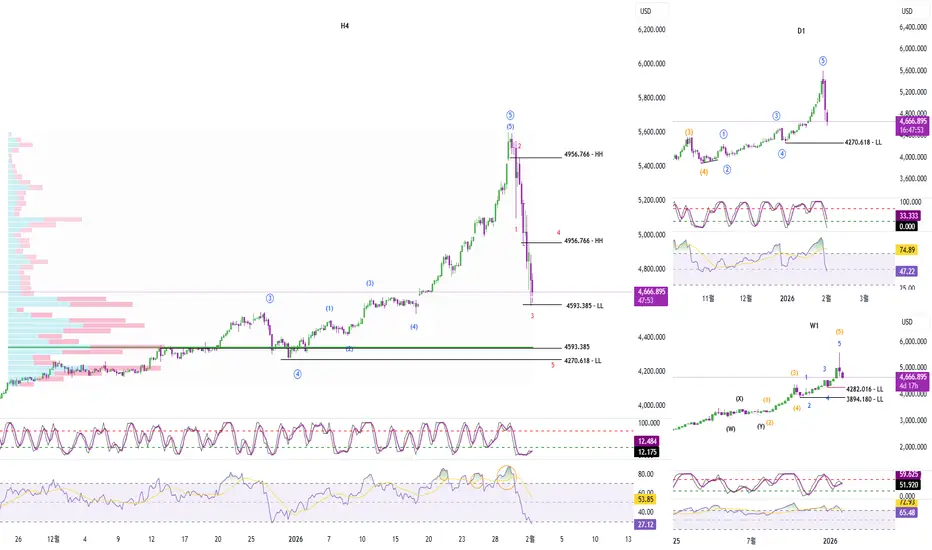This screenshot has height=550, width=932.
Task: Select red wave 4 label on H4 chart
Action: 559,232
